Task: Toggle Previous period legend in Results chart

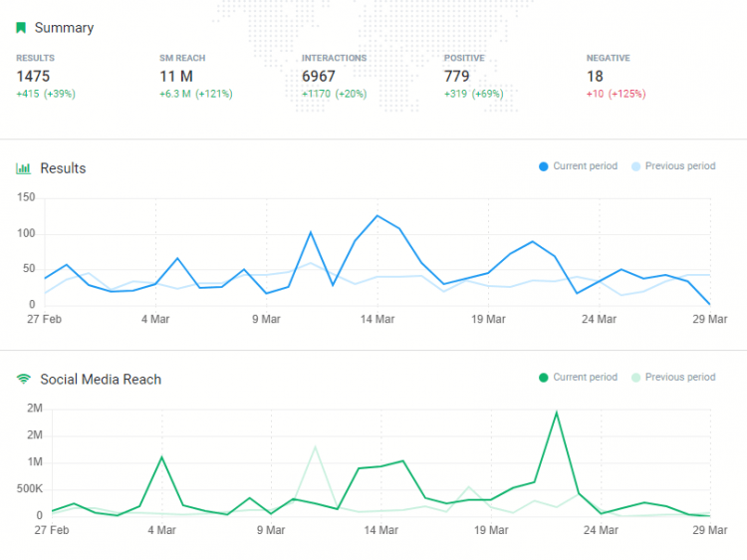Action: pyautogui.click(x=679, y=166)
